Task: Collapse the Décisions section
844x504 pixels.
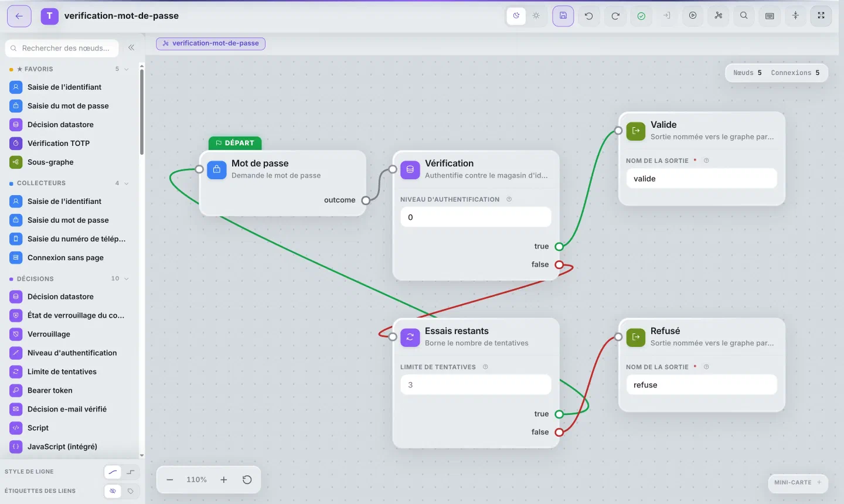Action: [x=126, y=279]
